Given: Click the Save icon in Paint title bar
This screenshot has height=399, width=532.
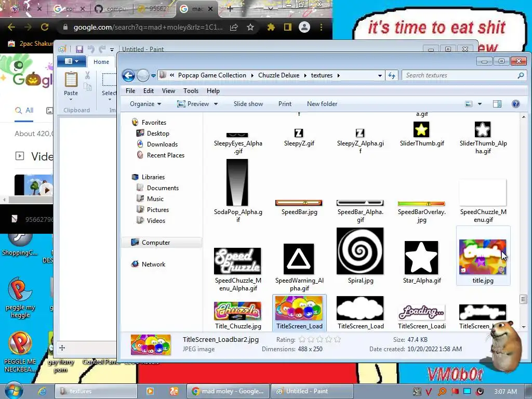Looking at the screenshot, I should 79,49.
